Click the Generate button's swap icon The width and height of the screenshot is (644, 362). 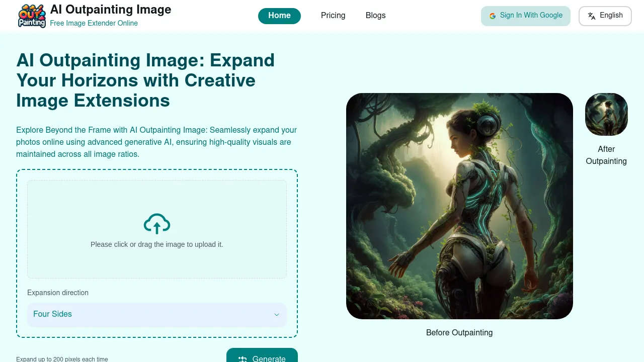243,358
